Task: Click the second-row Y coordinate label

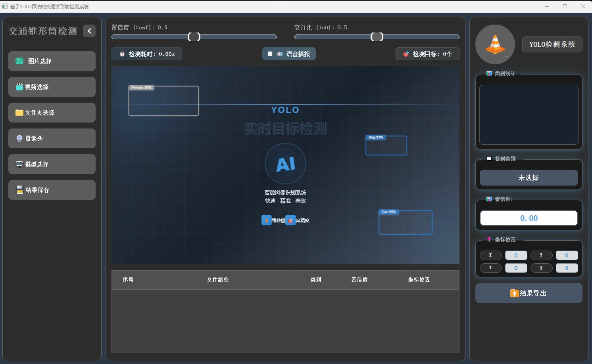Action: [541, 268]
